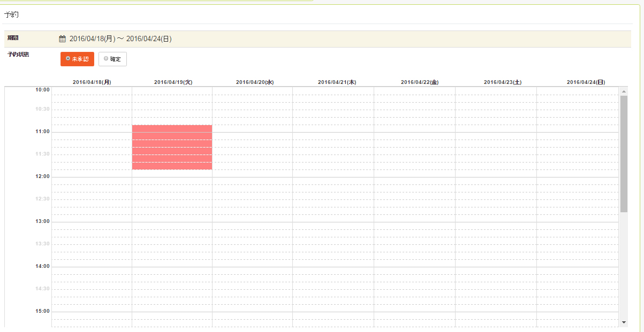Click the 2016/04/19(火) column header

pos(173,82)
